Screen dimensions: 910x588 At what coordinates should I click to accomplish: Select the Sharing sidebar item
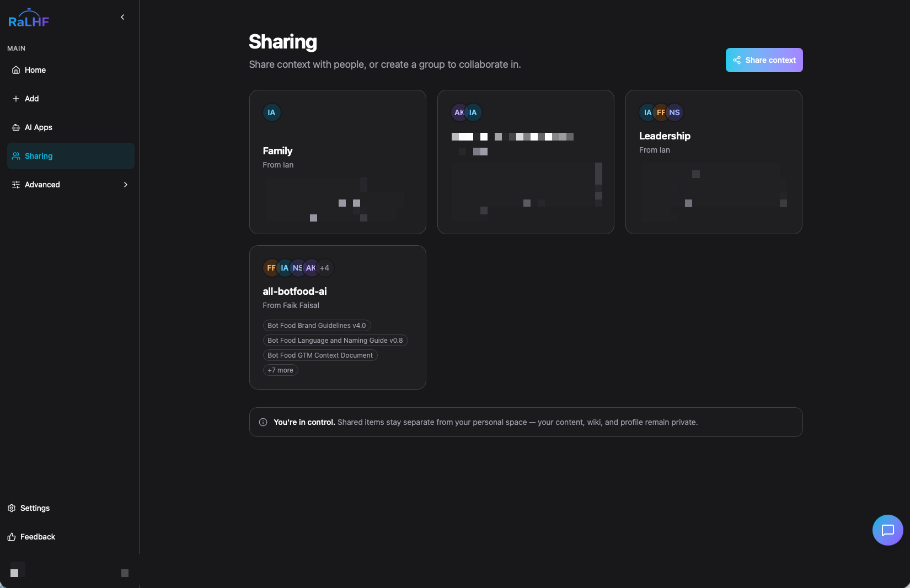pos(71,156)
